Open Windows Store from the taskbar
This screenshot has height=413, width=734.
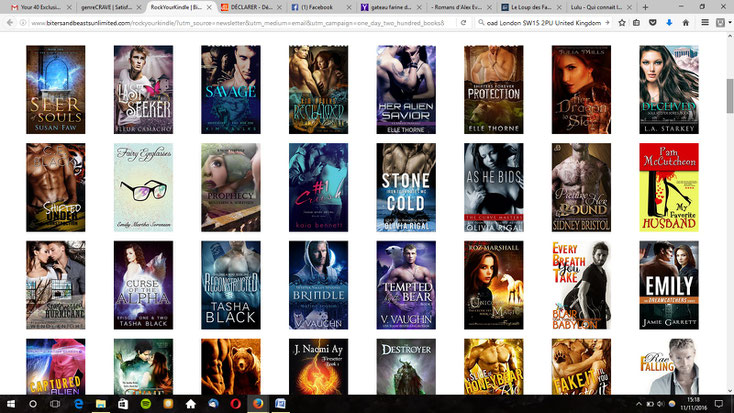pos(123,404)
